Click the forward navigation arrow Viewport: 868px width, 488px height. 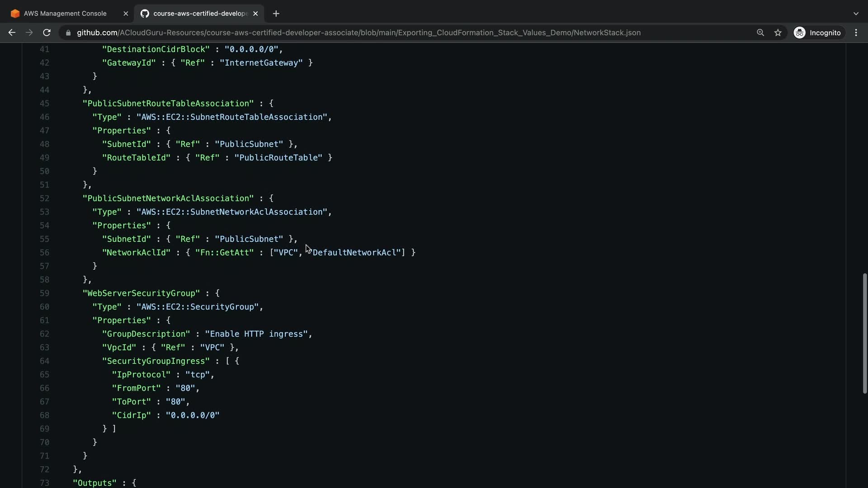coord(29,33)
